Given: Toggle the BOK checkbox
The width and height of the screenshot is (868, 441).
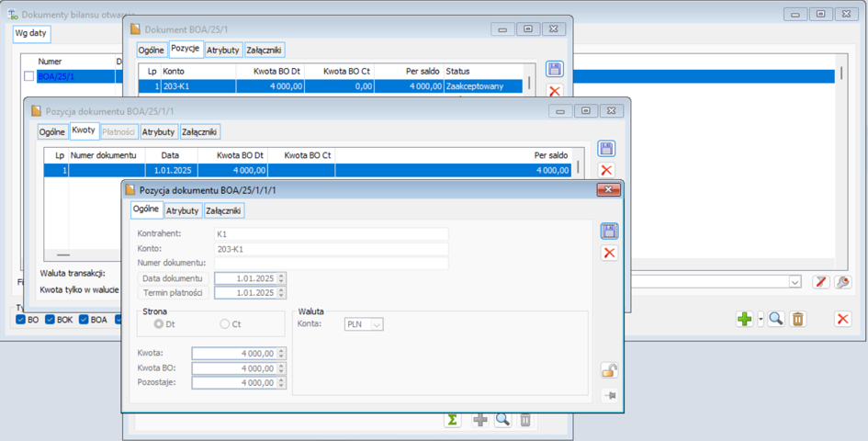Looking at the screenshot, I should [x=50, y=320].
